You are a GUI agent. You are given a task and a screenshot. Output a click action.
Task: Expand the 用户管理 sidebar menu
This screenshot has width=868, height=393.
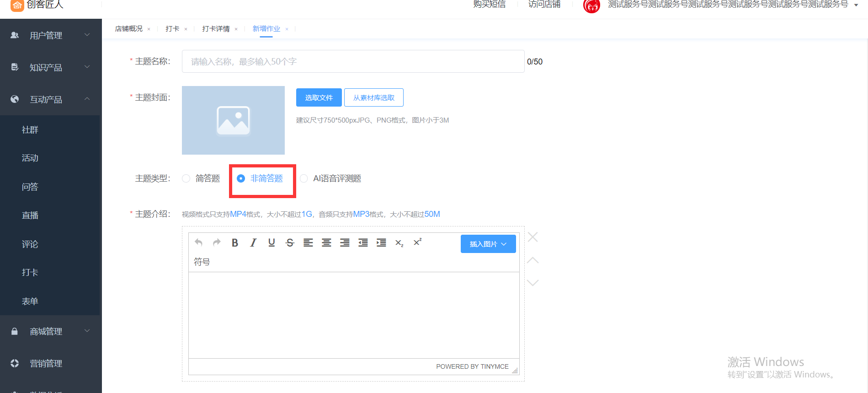pyautogui.click(x=50, y=35)
